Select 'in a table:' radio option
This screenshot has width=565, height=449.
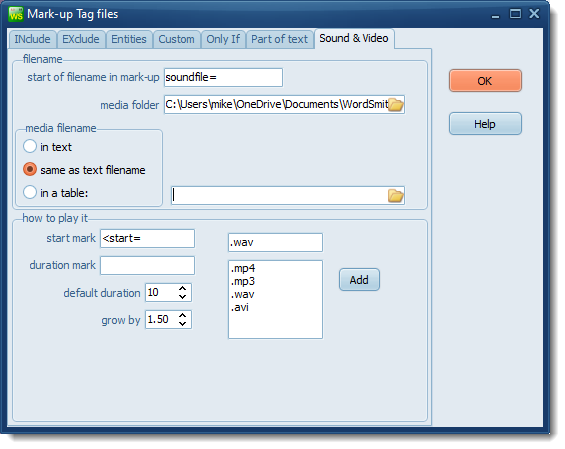pos(30,192)
